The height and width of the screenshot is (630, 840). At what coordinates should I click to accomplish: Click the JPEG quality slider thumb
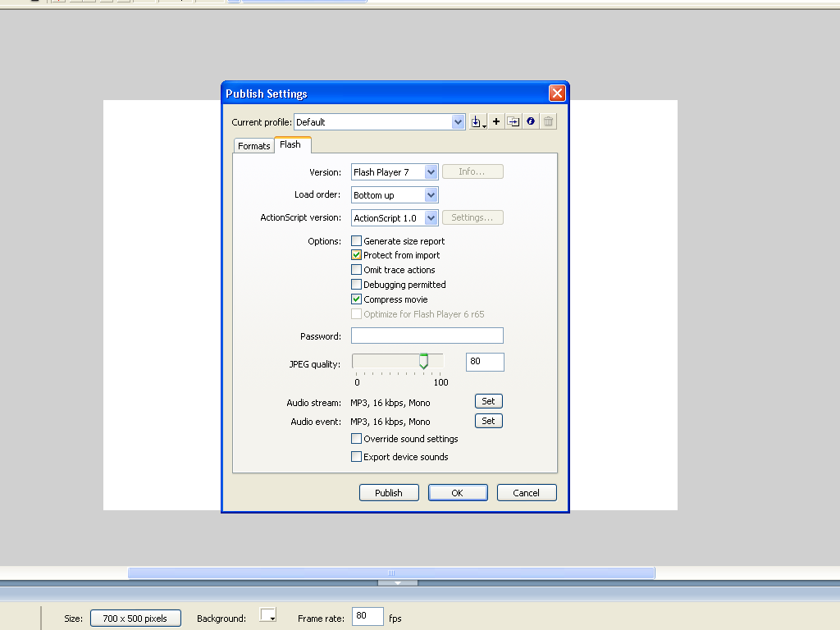pyautogui.click(x=424, y=362)
